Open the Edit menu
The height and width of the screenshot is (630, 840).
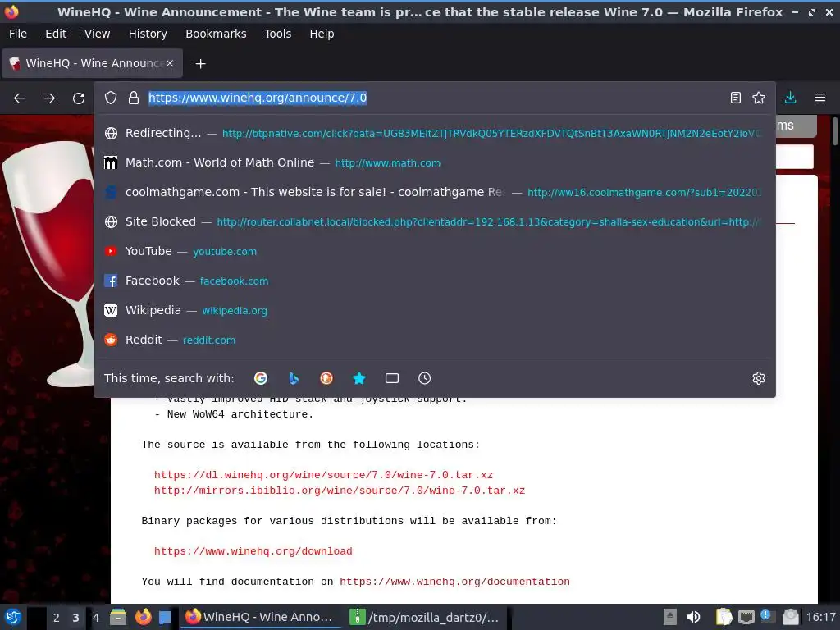click(x=56, y=34)
